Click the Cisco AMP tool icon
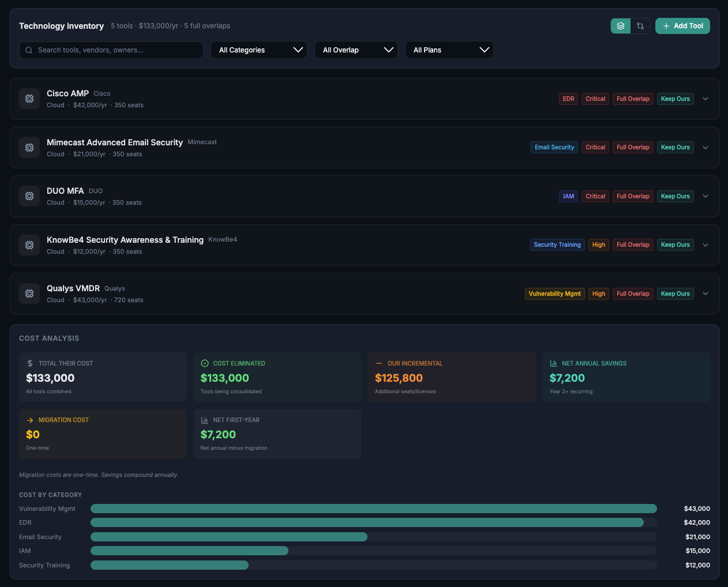The width and height of the screenshot is (728, 587). point(29,99)
